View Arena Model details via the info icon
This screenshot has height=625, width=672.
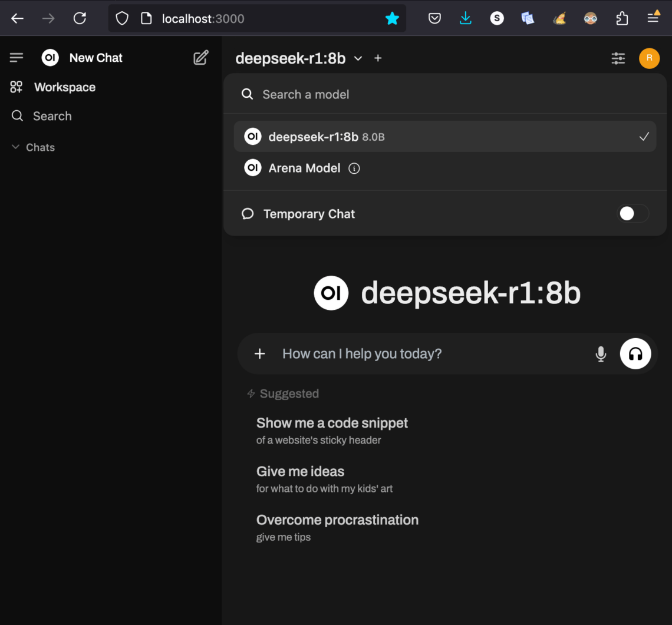354,168
